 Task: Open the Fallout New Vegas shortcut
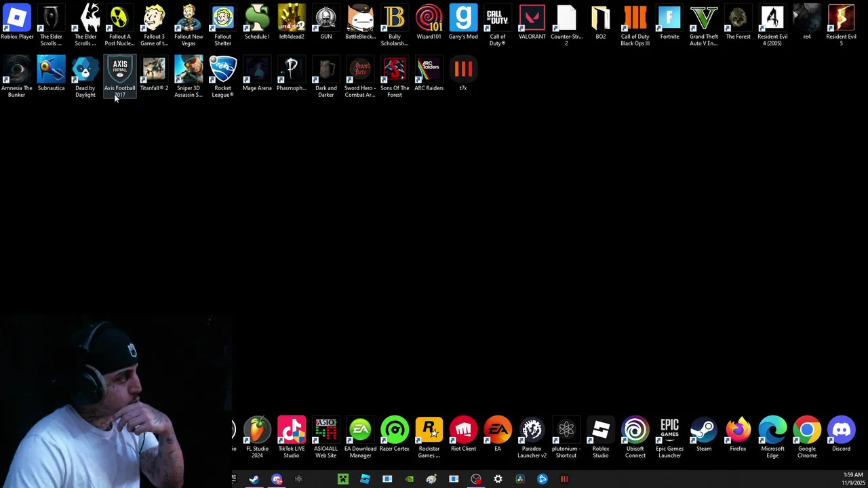(189, 26)
